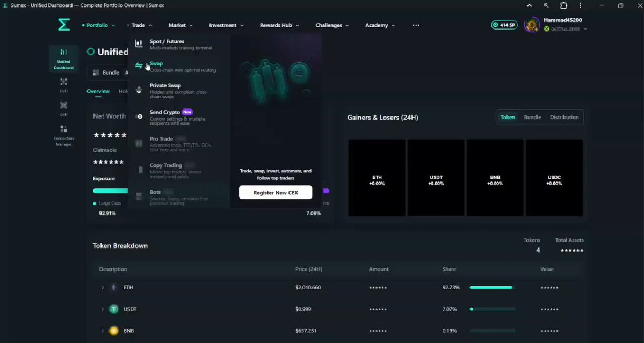
Task: Click the Swap arrows icon
Action: [x=139, y=65]
